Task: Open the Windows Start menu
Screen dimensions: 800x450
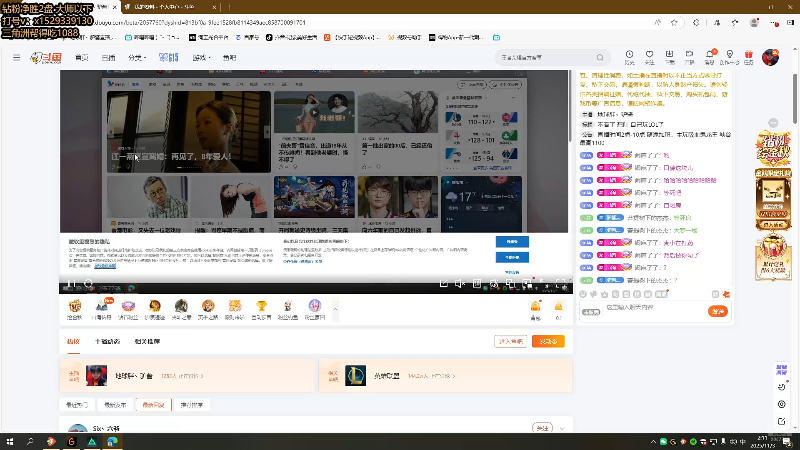Action: tap(10, 441)
